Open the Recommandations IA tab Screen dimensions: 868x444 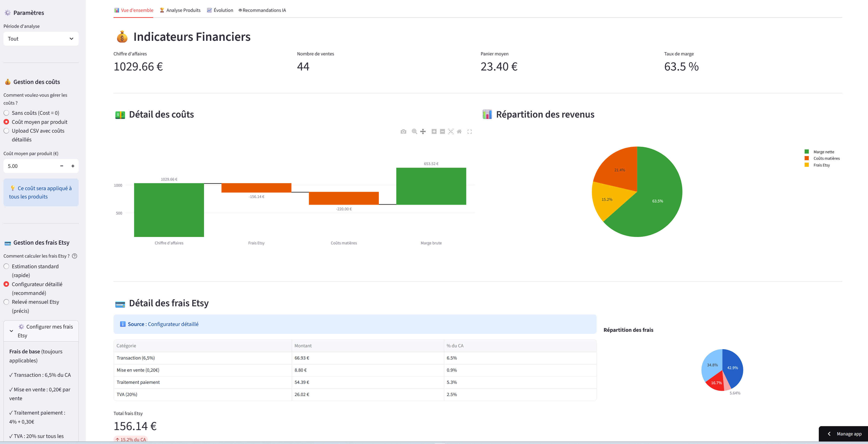262,10
